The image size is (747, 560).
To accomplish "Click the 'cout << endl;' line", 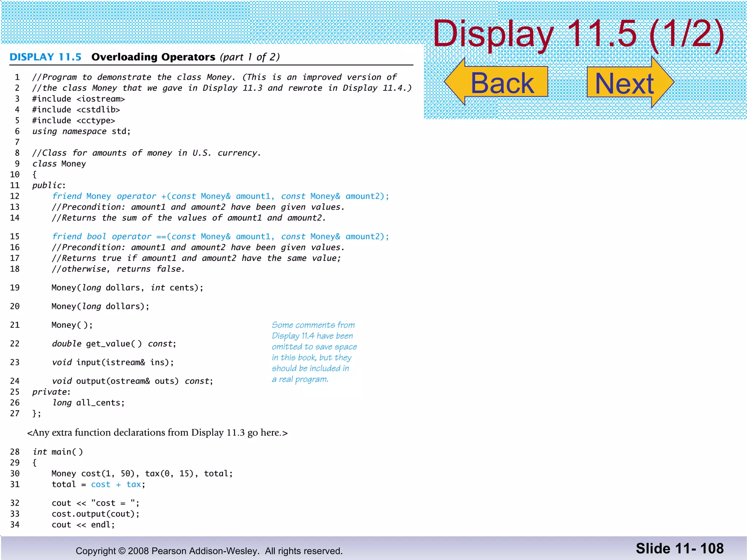I will [x=83, y=525].
